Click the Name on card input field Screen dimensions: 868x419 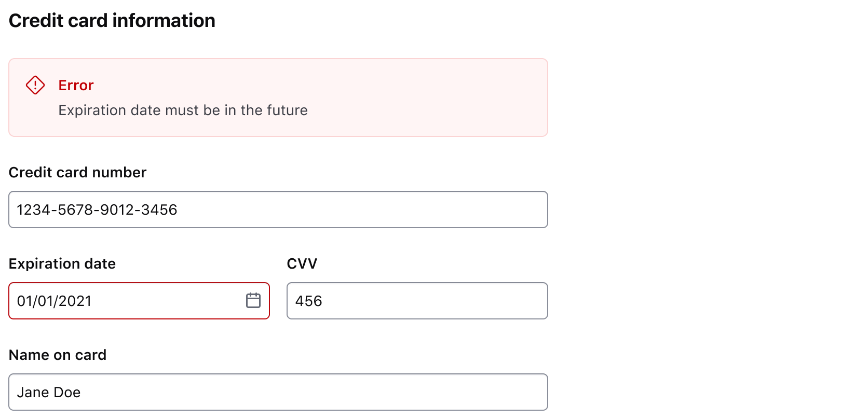278,392
